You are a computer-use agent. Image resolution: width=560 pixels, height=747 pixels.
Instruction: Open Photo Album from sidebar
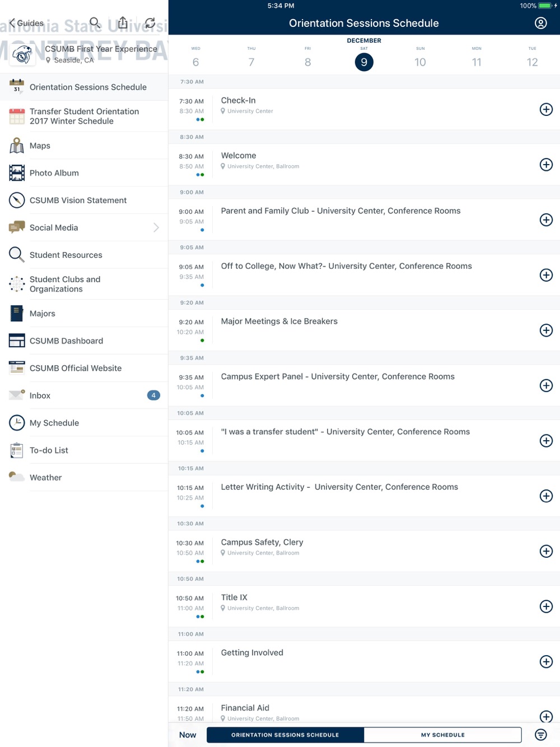coord(84,173)
